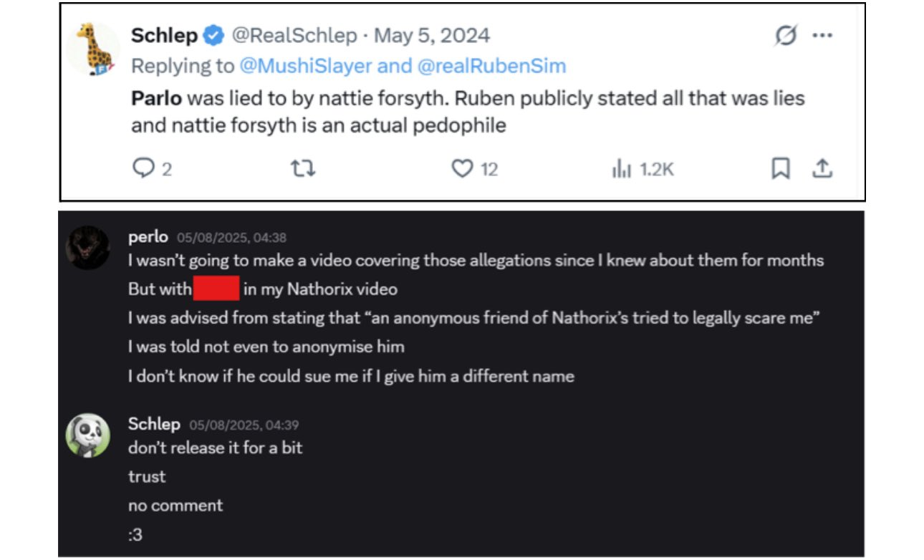The width and height of the screenshot is (924, 560).
Task: Click the reply speech bubble icon
Action: pos(144,168)
